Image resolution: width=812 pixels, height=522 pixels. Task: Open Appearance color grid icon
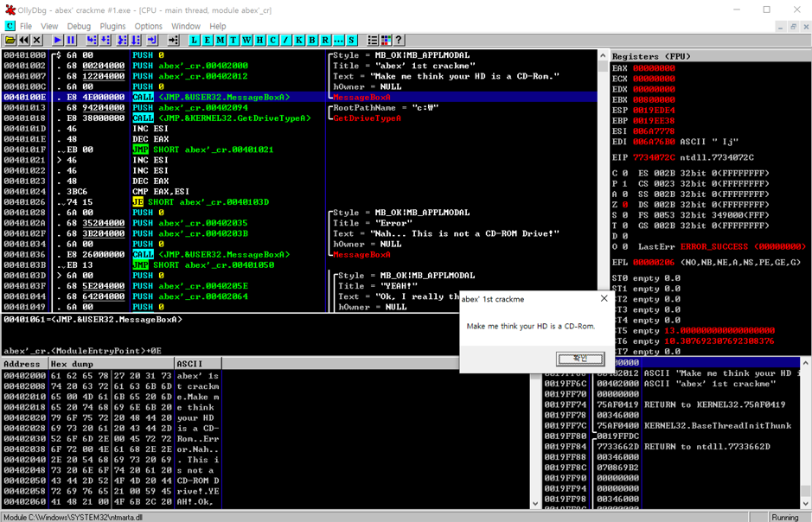(386, 40)
